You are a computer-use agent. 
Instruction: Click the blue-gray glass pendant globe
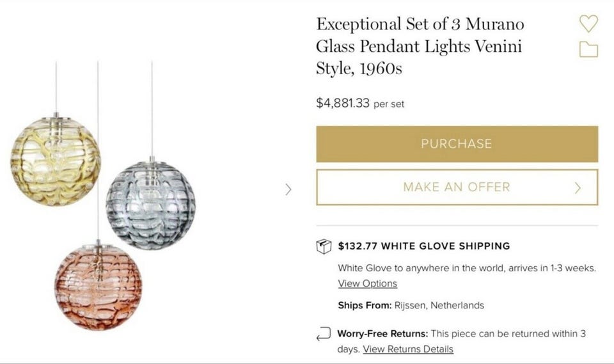pyautogui.click(x=150, y=205)
